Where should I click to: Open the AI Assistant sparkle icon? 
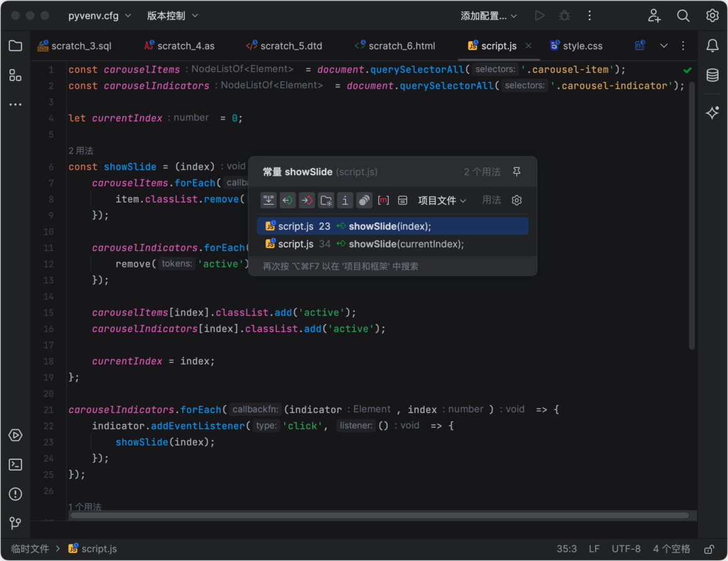click(x=713, y=112)
